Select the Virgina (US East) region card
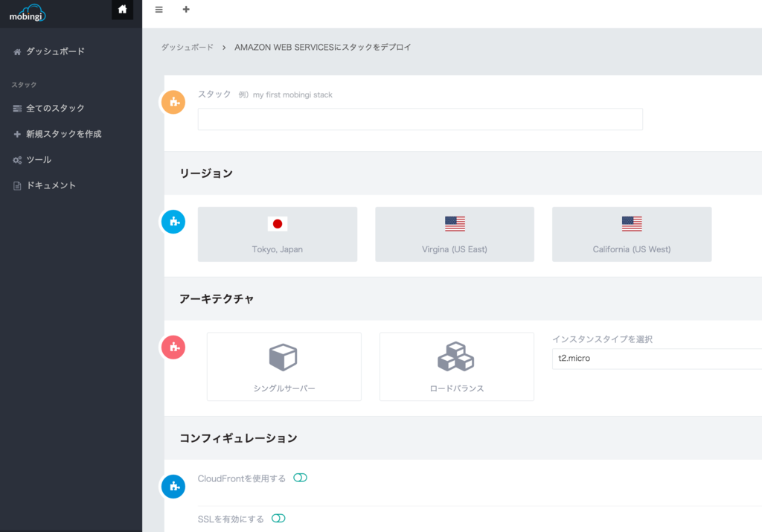Image resolution: width=762 pixels, height=532 pixels. point(455,234)
